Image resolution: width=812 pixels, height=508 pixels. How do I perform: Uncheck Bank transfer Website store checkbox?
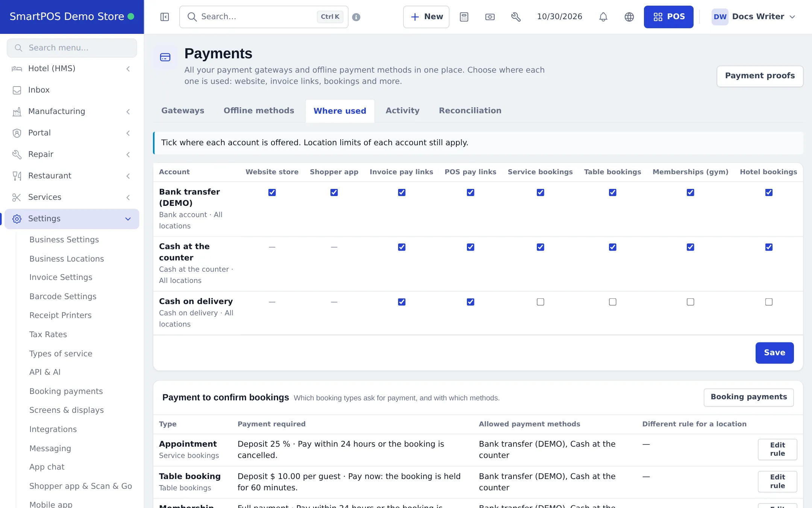click(272, 192)
